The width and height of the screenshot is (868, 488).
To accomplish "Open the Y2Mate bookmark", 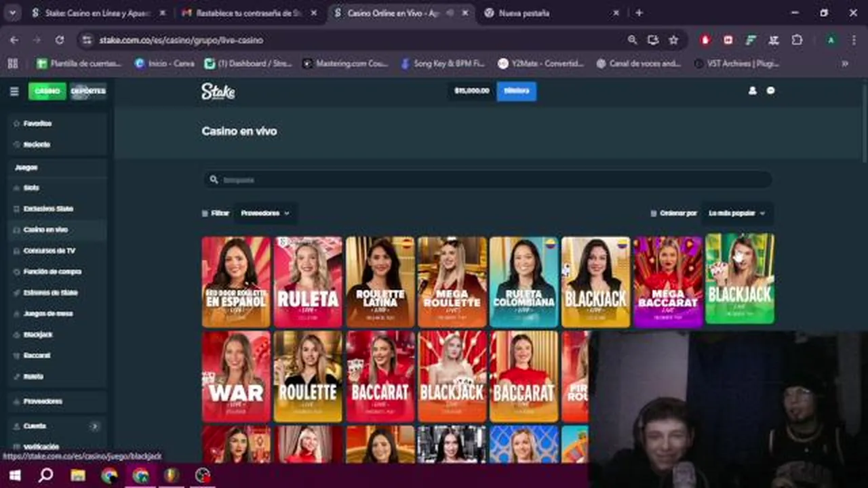I will click(540, 63).
